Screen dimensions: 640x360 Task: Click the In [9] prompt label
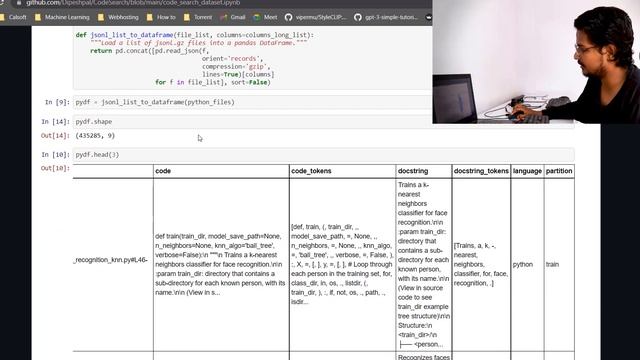[x=57, y=102]
